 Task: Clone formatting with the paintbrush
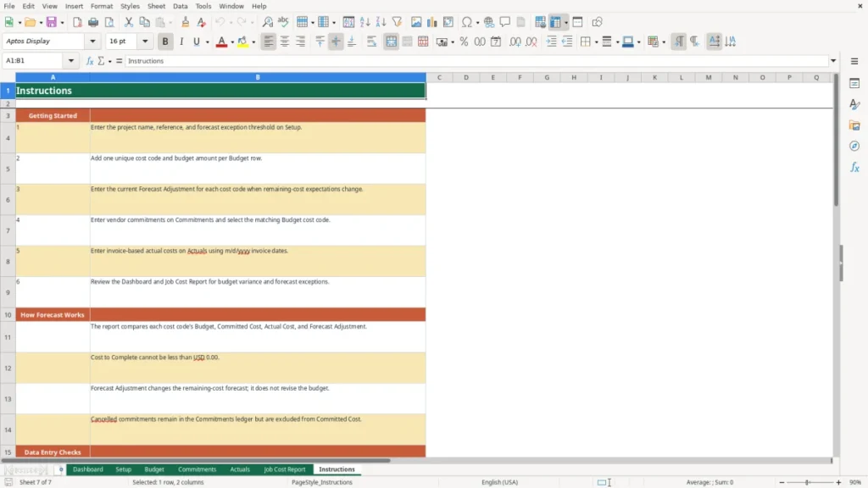(x=186, y=22)
